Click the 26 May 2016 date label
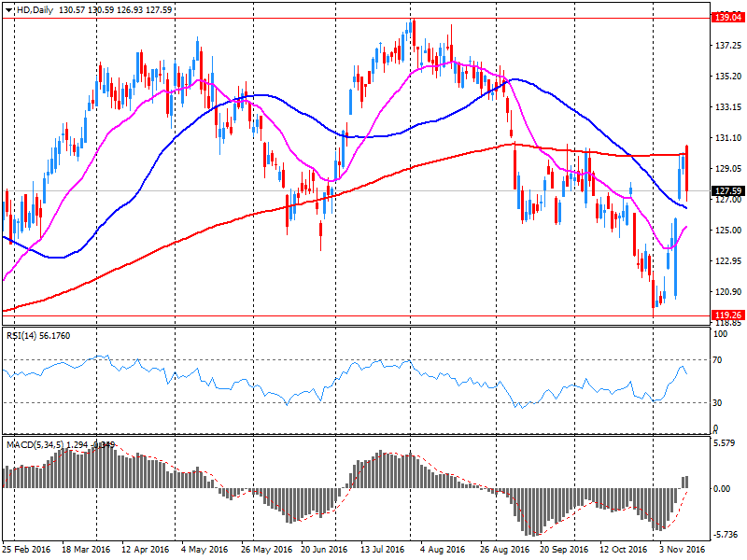 (266, 550)
